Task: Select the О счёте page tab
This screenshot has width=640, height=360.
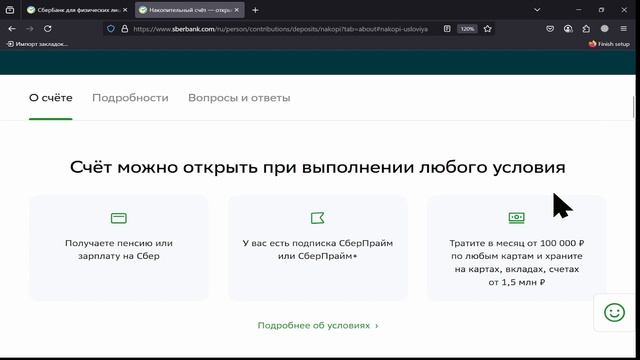Action: click(51, 98)
